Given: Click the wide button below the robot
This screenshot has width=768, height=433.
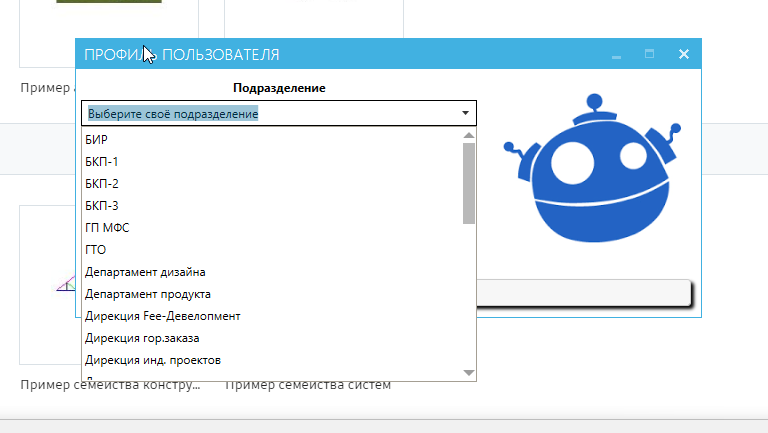Looking at the screenshot, I should pyautogui.click(x=583, y=293).
